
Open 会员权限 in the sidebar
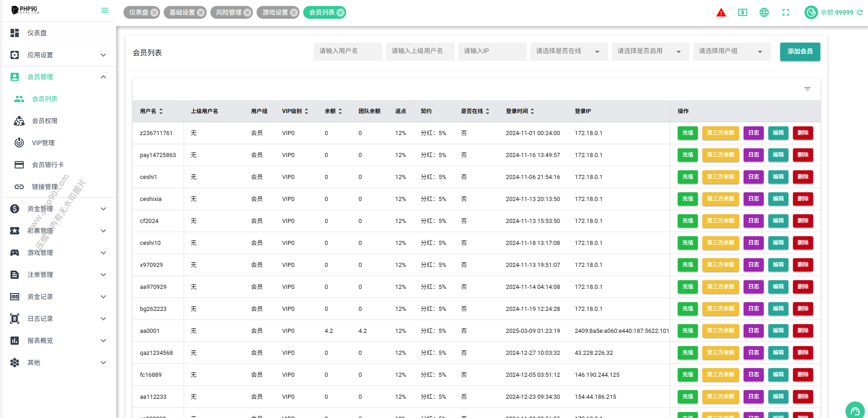(x=44, y=121)
